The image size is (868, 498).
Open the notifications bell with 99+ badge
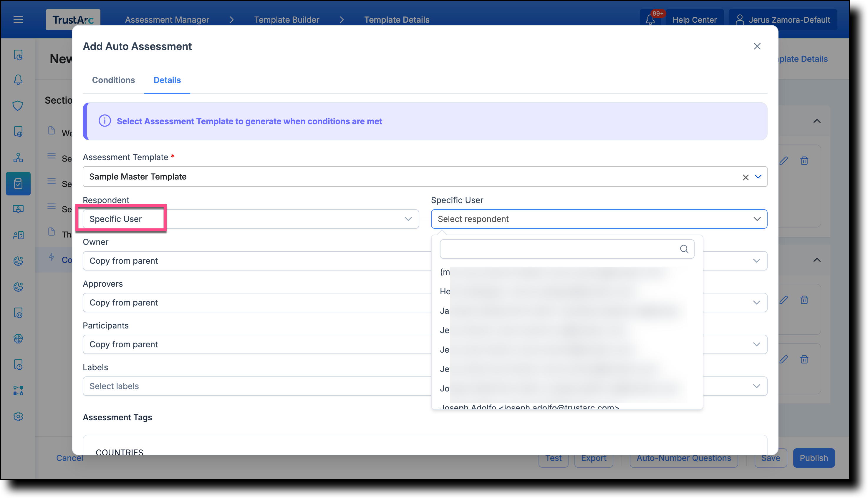[650, 19]
